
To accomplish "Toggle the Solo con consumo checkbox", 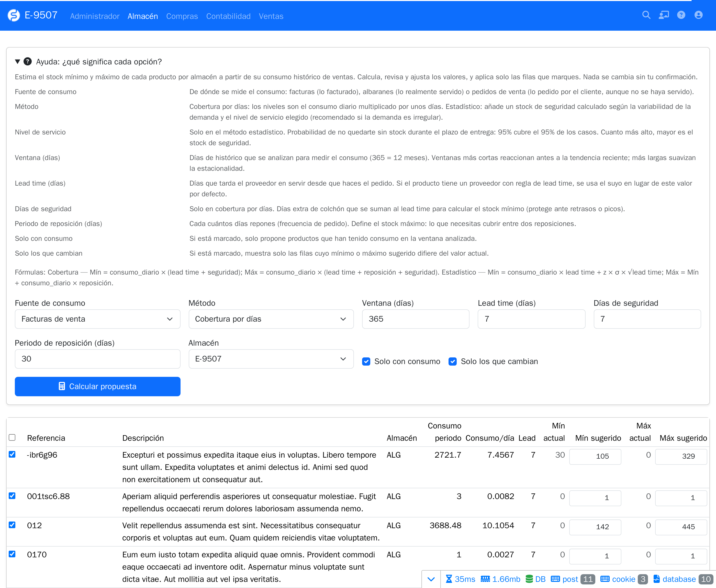I will coord(366,361).
